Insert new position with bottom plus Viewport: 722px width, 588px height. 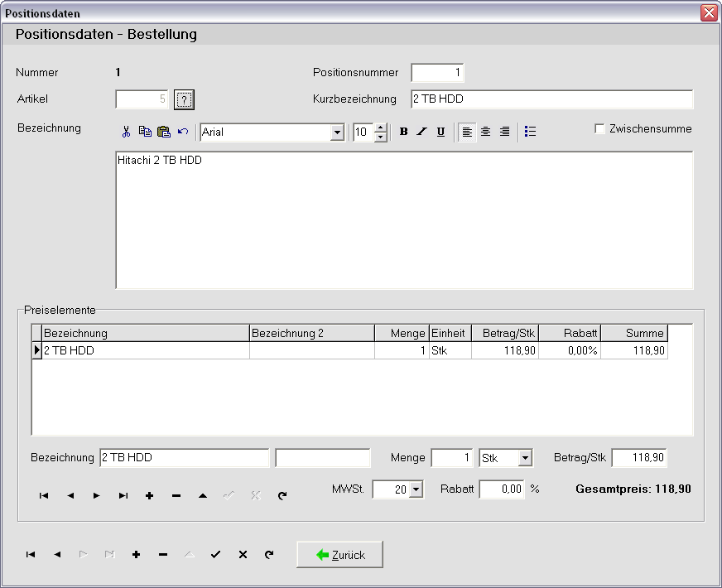point(137,554)
